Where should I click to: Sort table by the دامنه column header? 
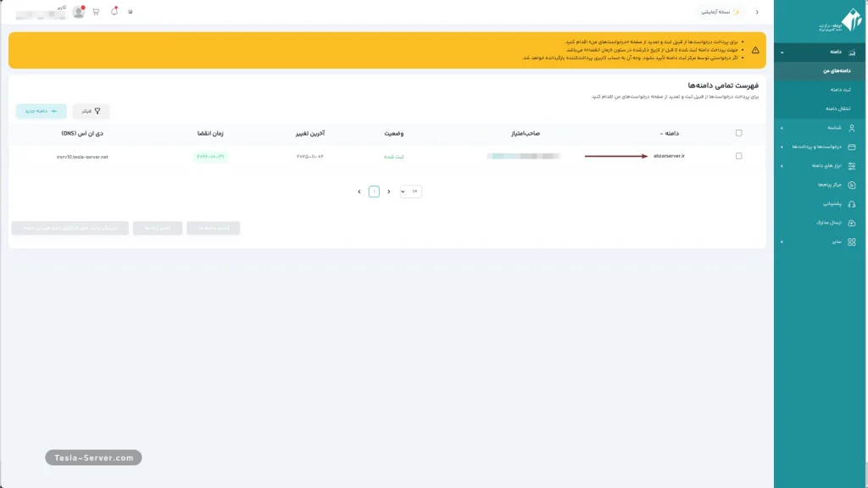pyautogui.click(x=674, y=133)
